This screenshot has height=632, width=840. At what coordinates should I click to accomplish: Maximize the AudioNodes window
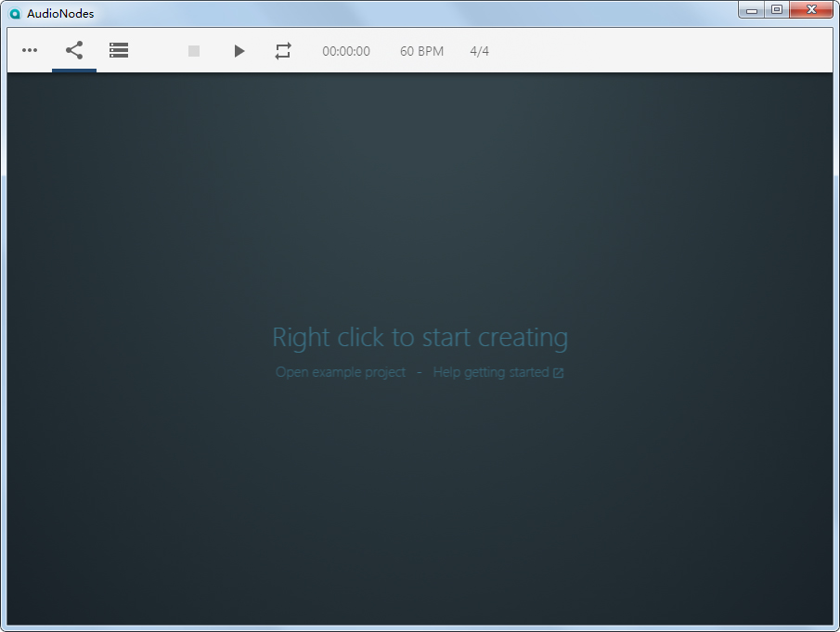point(778,9)
